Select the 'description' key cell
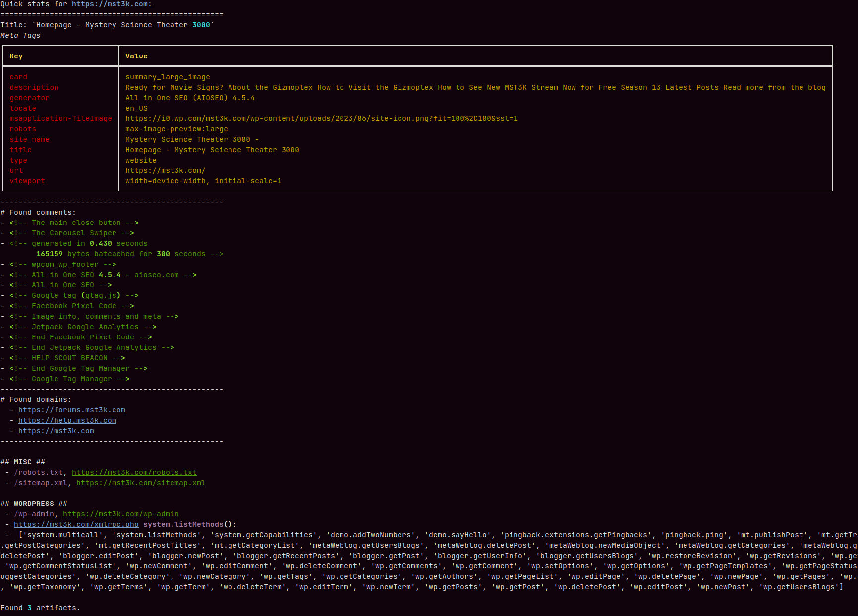Image resolution: width=858 pixels, height=616 pixels. [34, 87]
